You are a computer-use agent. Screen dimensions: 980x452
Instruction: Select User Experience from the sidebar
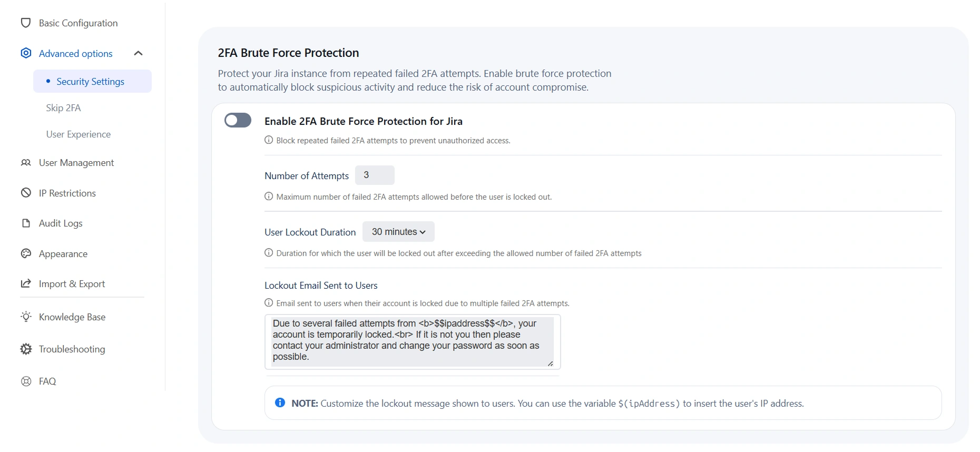tap(78, 134)
